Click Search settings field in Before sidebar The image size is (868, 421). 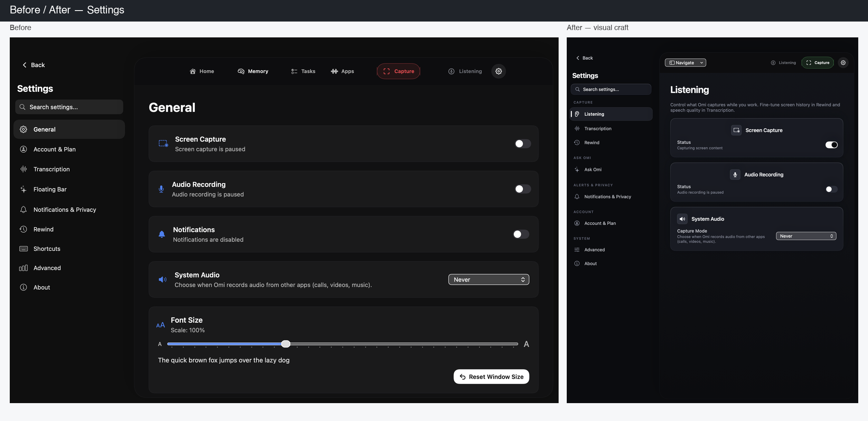(x=69, y=107)
